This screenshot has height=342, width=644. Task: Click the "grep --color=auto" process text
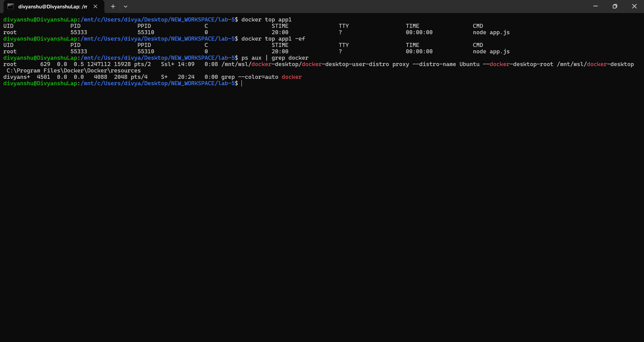pyautogui.click(x=250, y=77)
